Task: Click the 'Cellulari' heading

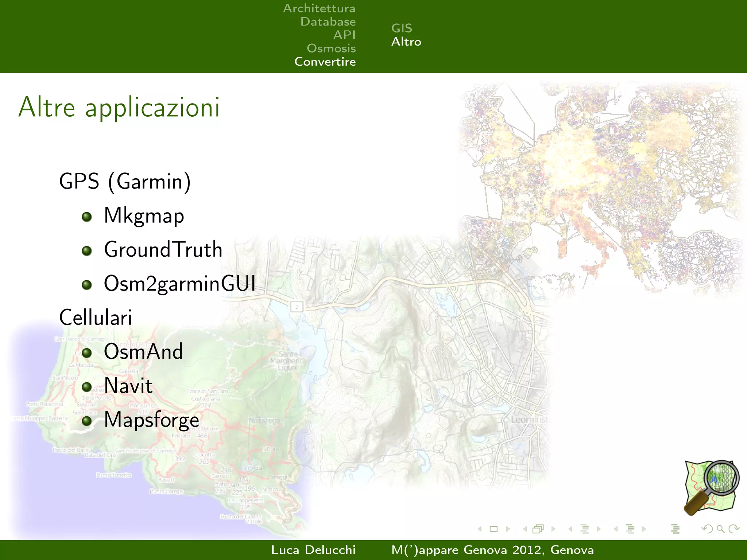Action: click(95, 317)
